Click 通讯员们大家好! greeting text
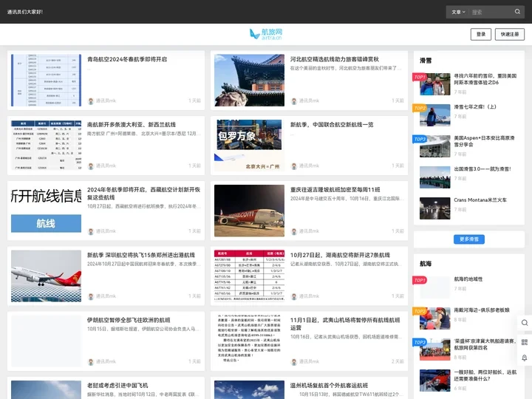Viewport: 532px width, 399px height. 25,12
